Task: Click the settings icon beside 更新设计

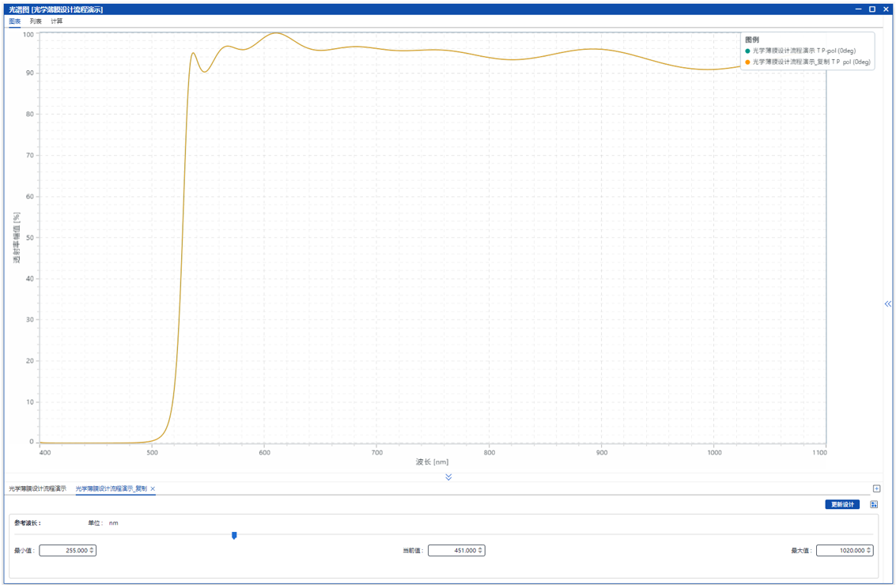Action: coord(874,505)
